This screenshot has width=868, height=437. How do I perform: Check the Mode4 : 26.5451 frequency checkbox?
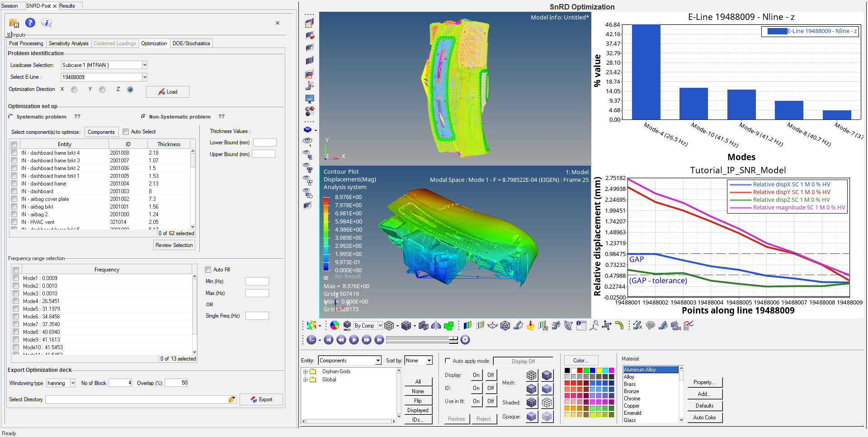pos(16,301)
